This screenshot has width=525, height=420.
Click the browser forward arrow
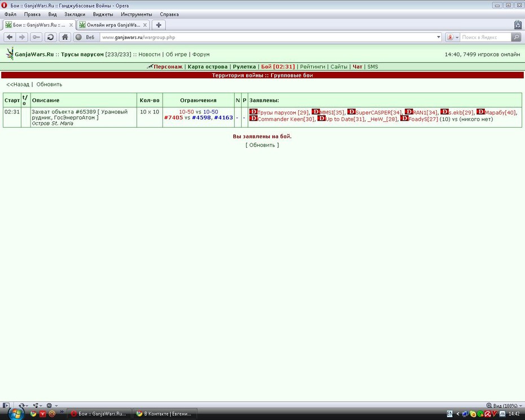(x=22, y=37)
